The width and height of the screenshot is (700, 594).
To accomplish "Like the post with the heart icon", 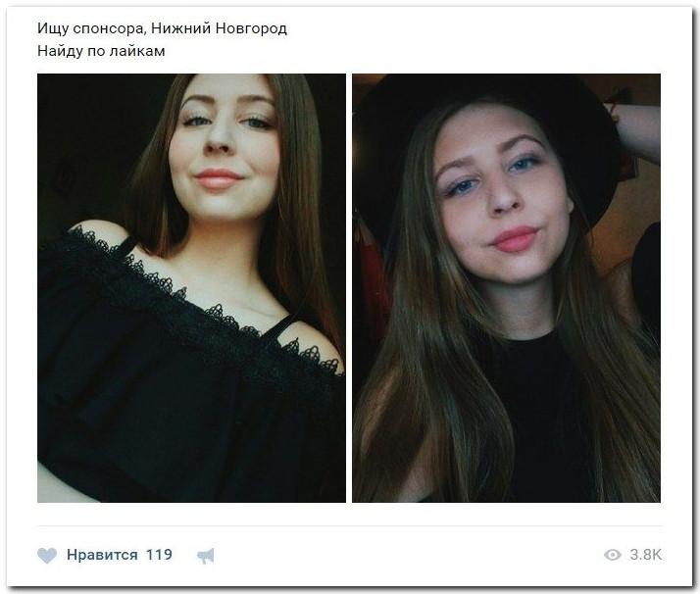I will point(47,555).
